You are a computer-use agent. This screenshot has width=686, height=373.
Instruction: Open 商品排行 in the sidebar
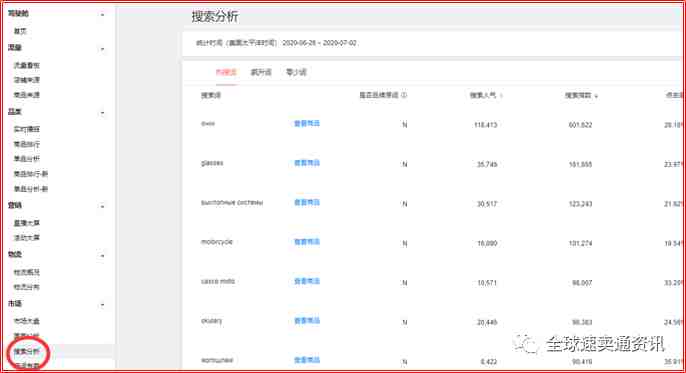click(27, 144)
